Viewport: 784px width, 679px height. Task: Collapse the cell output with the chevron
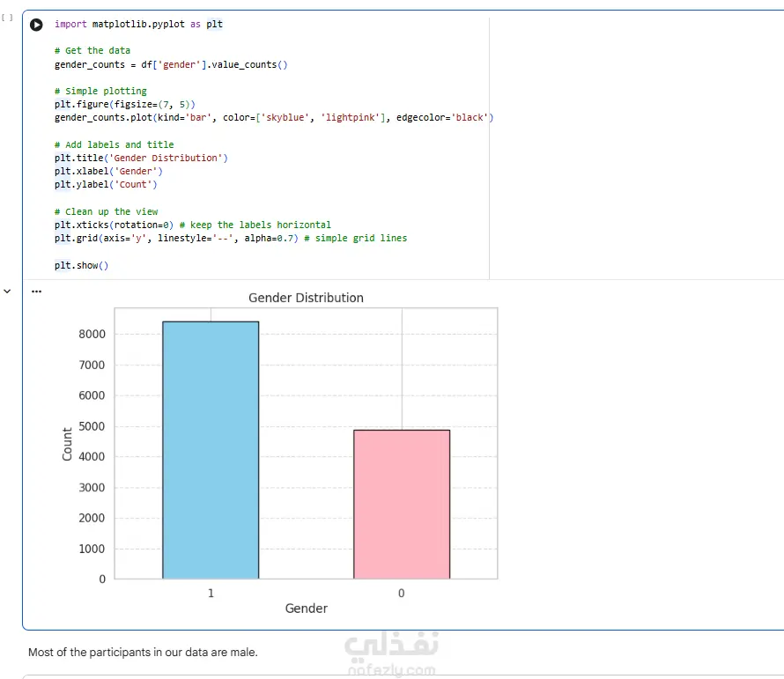tap(7, 291)
